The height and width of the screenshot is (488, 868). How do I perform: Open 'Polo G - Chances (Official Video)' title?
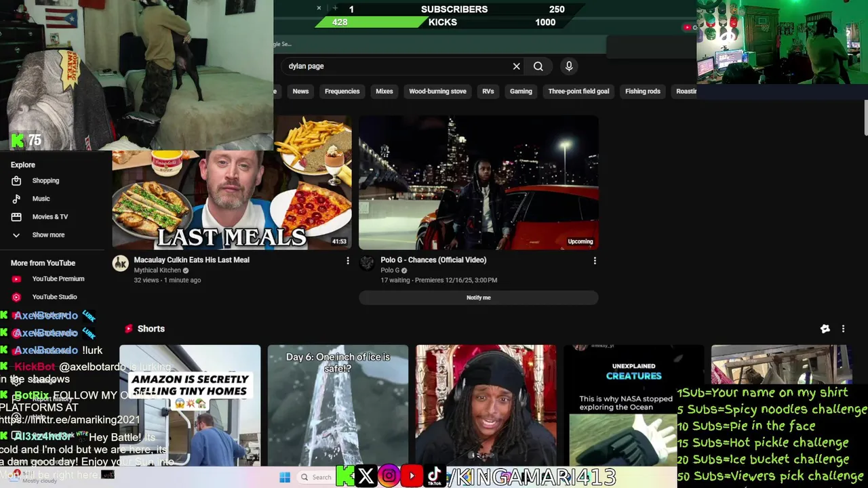click(x=433, y=260)
